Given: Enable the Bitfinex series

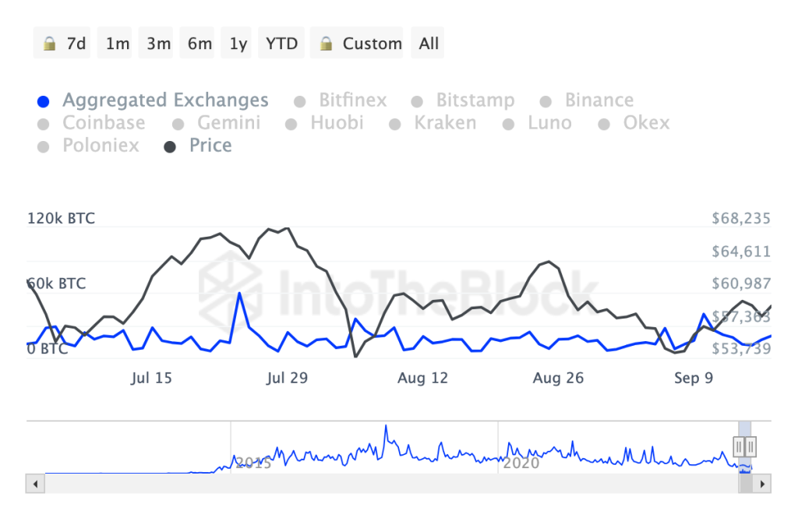Looking at the screenshot, I should (352, 100).
